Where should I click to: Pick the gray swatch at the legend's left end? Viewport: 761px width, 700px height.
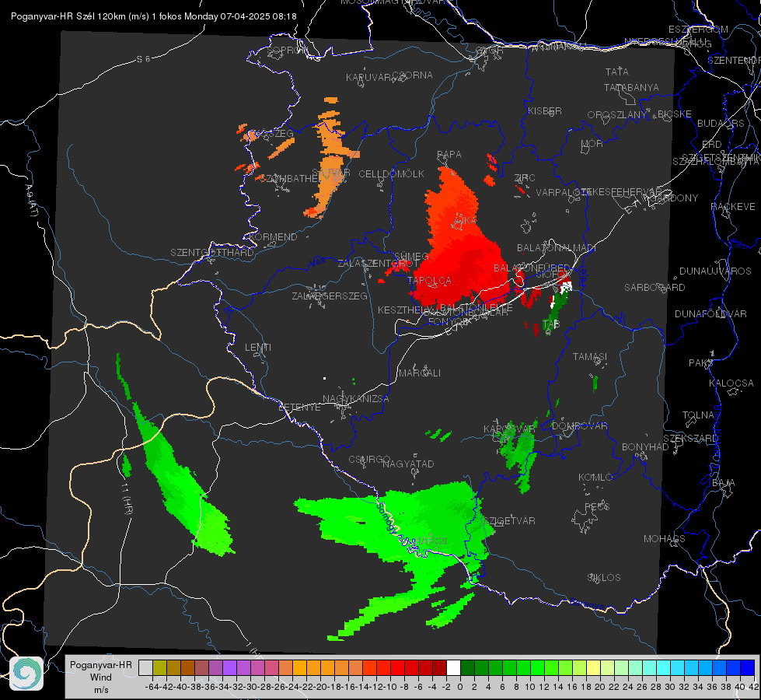coord(145,667)
